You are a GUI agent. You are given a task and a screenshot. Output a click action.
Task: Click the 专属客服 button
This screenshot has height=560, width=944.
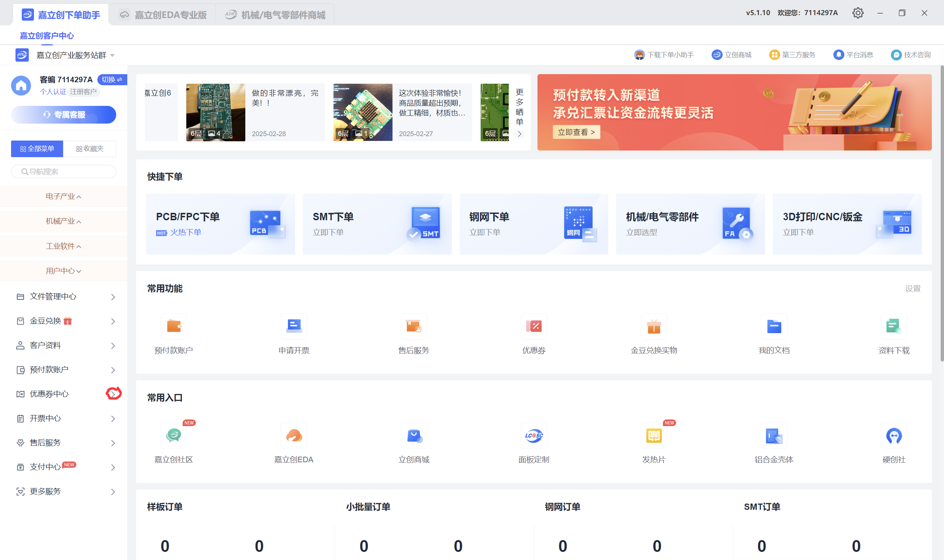click(x=63, y=115)
